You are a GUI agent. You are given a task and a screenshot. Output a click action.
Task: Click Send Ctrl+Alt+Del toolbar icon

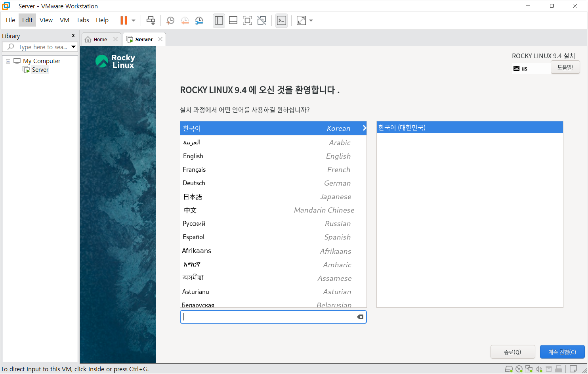pyautogui.click(x=151, y=20)
